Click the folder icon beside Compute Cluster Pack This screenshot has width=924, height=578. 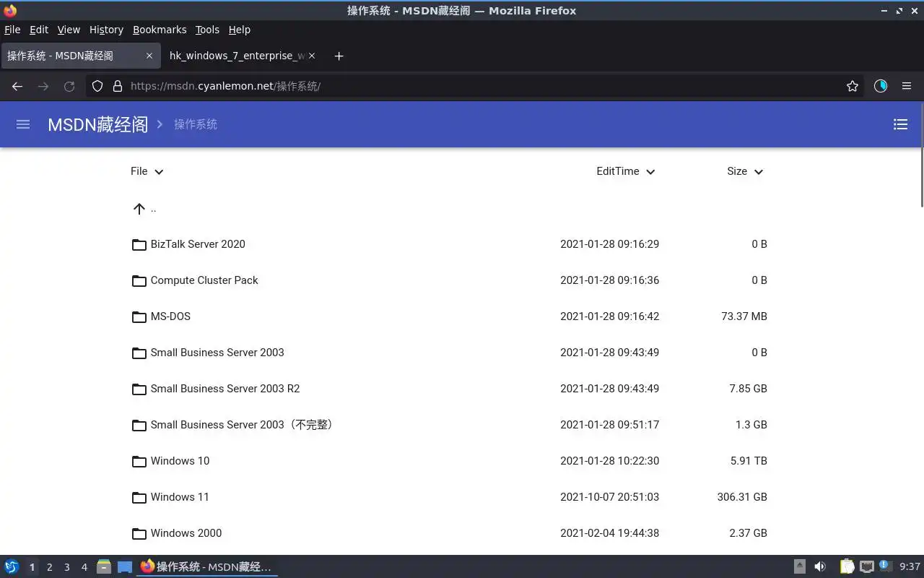139,280
